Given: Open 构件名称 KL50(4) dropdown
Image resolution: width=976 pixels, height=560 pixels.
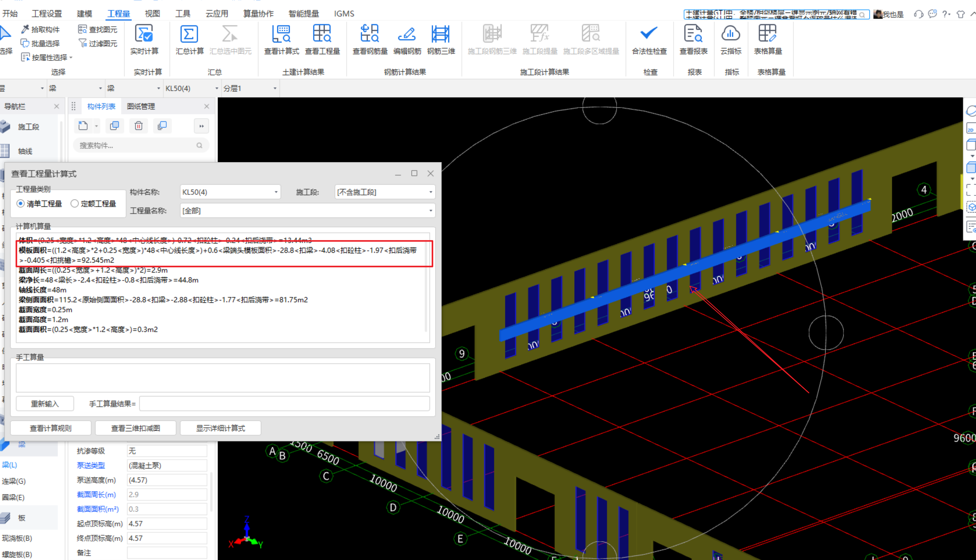Looking at the screenshot, I should coord(230,192).
